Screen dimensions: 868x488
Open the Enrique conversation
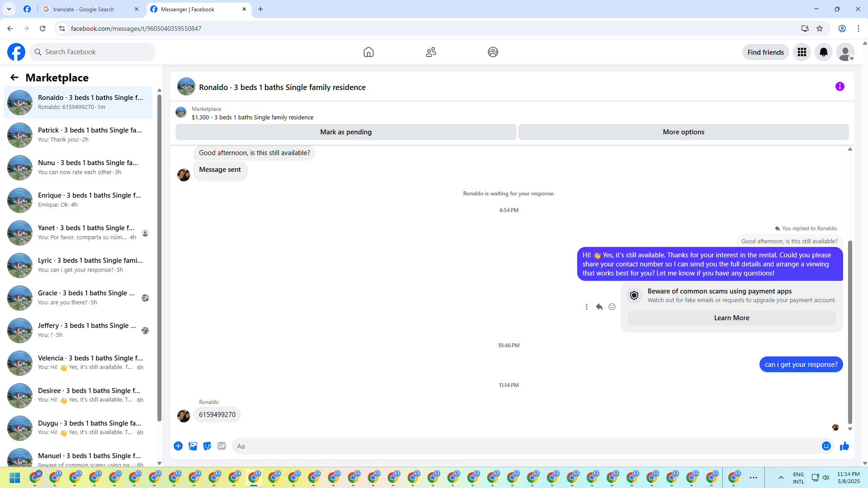(78, 200)
